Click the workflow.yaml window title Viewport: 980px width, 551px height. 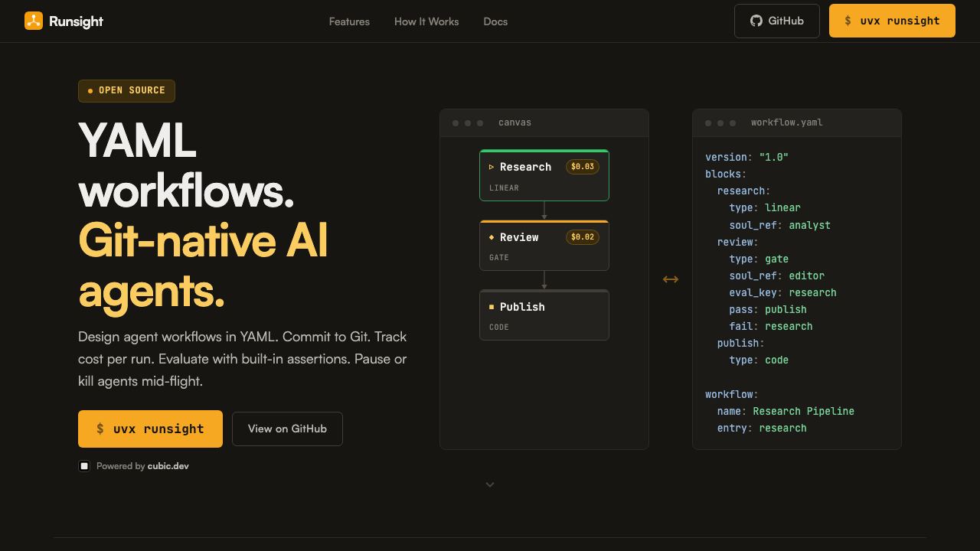point(787,122)
